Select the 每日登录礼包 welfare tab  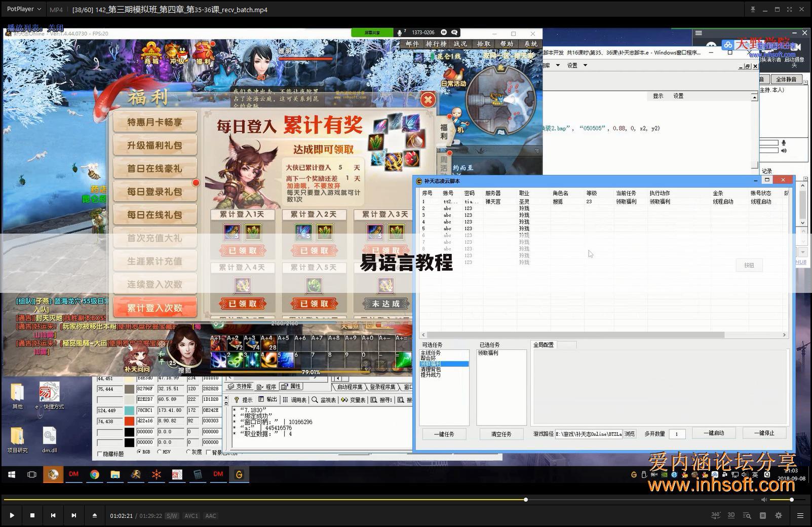pyautogui.click(x=154, y=192)
